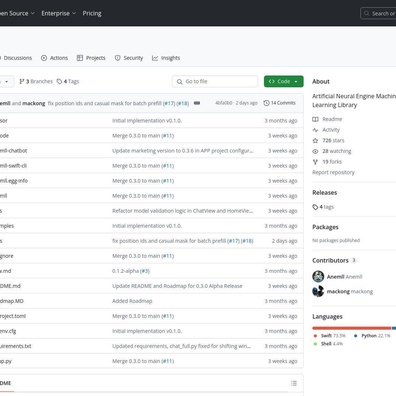Click the magnifier icon in Go to file
The height and width of the screenshot is (396, 396).
pos(179,81)
